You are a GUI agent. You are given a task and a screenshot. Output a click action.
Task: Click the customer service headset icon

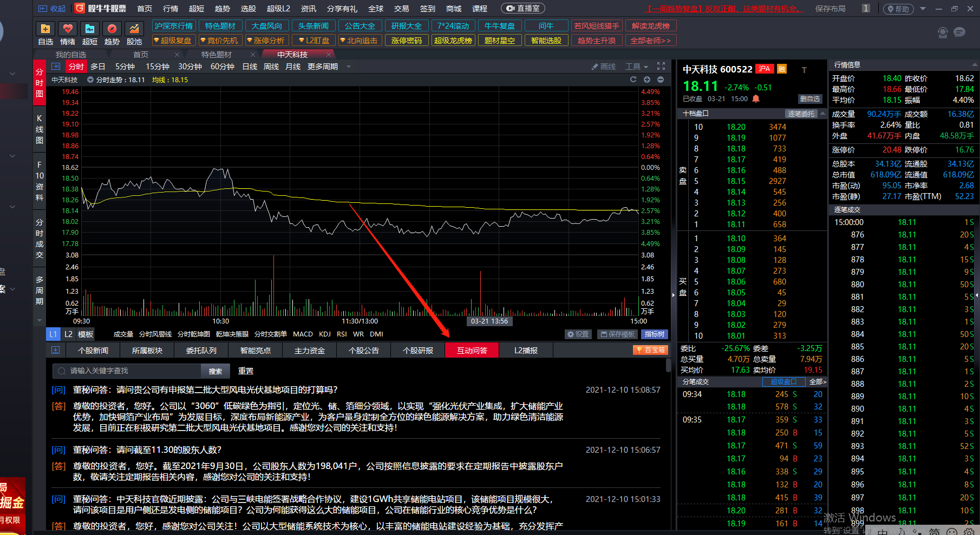point(943,32)
